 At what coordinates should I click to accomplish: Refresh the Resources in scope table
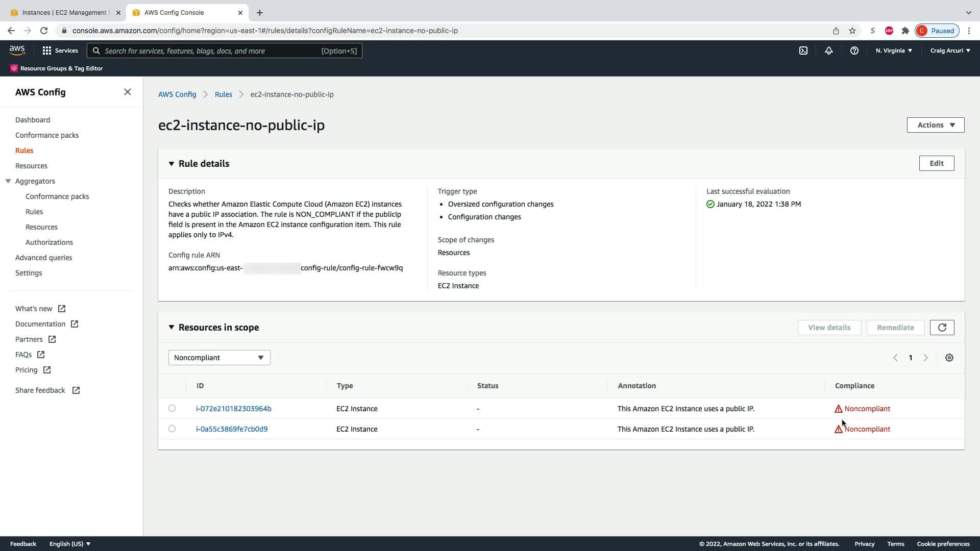pyautogui.click(x=942, y=328)
